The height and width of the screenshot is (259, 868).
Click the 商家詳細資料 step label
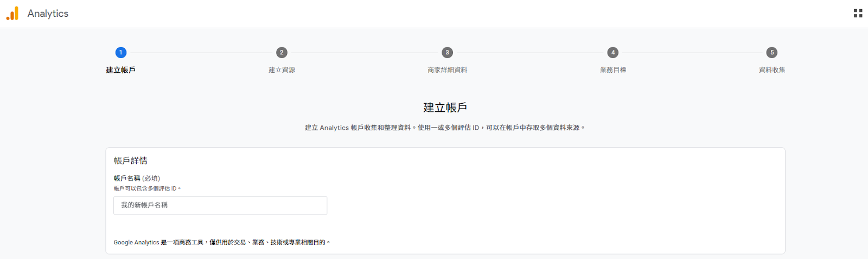tap(447, 70)
